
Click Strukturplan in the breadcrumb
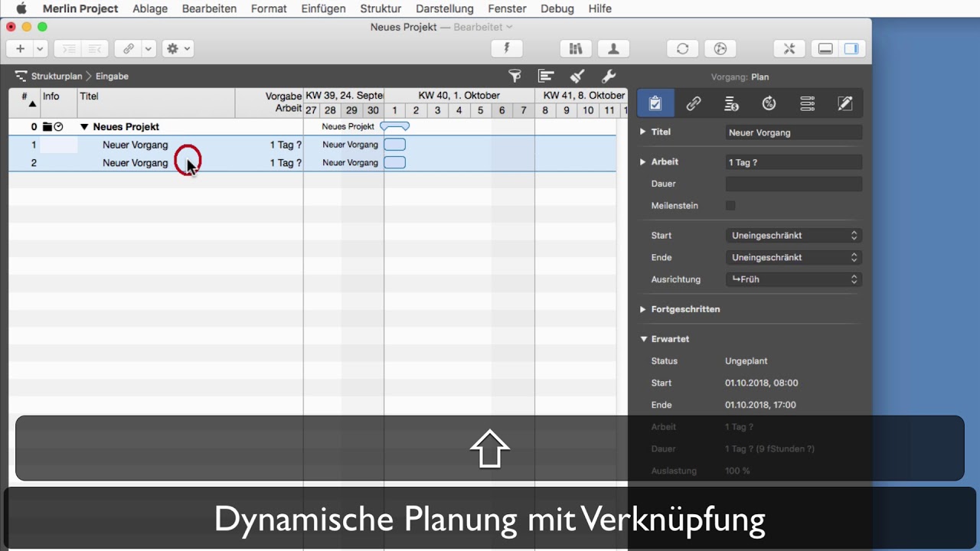click(x=57, y=77)
